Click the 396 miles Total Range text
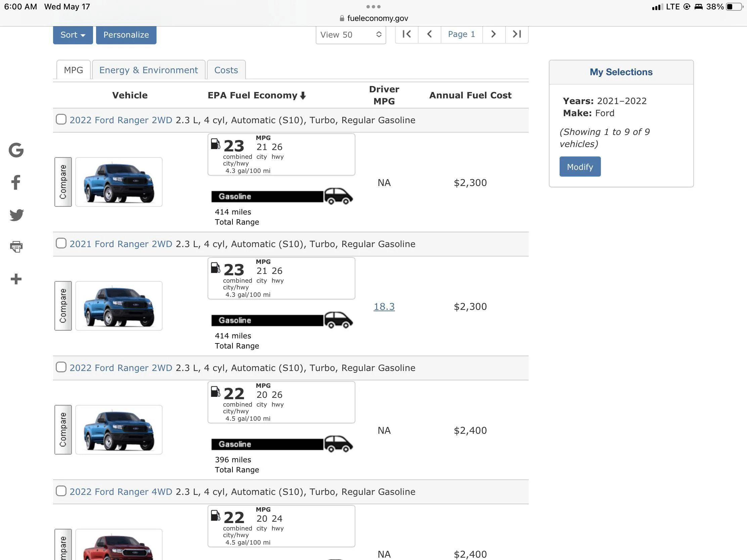 tap(237, 464)
